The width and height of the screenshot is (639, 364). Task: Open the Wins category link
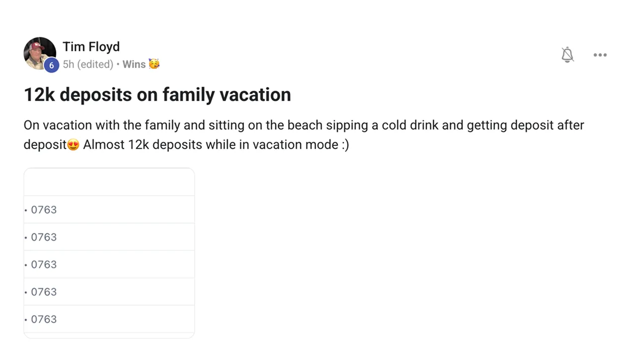tap(134, 64)
